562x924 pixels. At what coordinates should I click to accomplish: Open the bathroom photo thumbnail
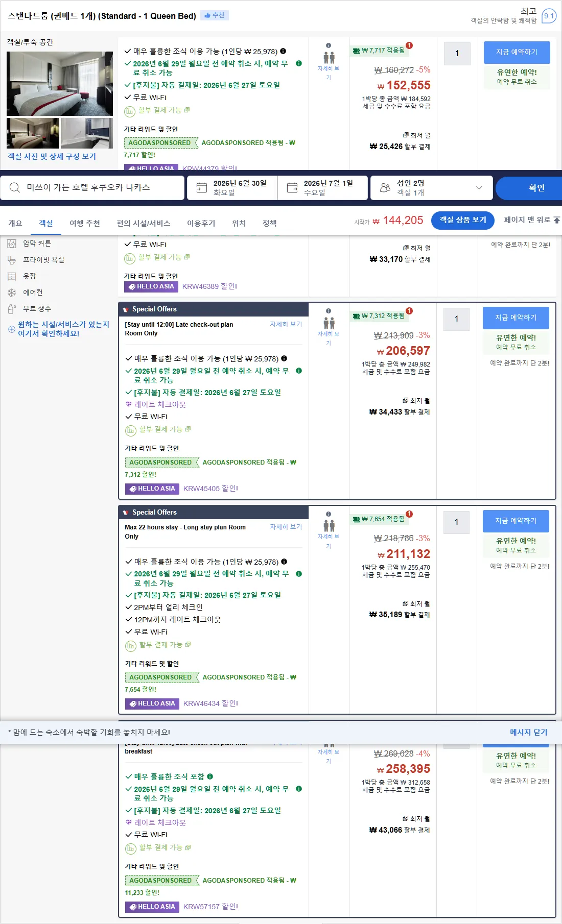tap(87, 133)
